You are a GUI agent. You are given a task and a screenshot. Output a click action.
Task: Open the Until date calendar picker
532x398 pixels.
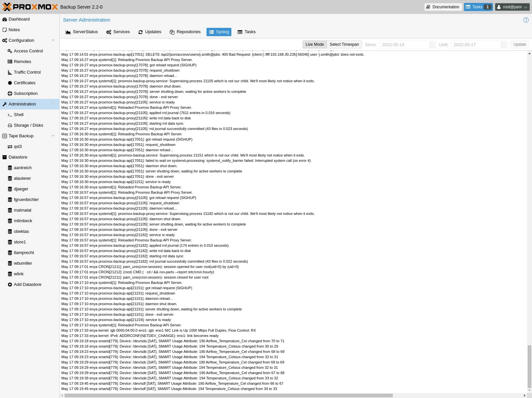pos(503,44)
